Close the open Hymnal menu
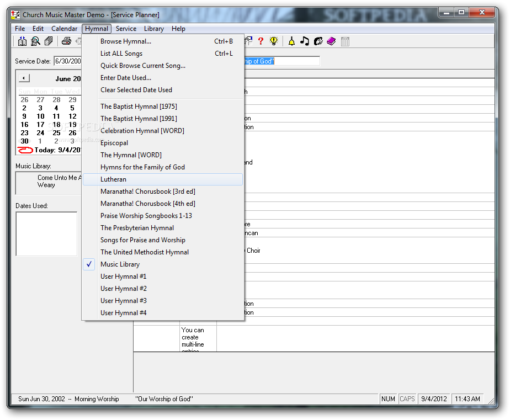 pyautogui.click(x=97, y=29)
